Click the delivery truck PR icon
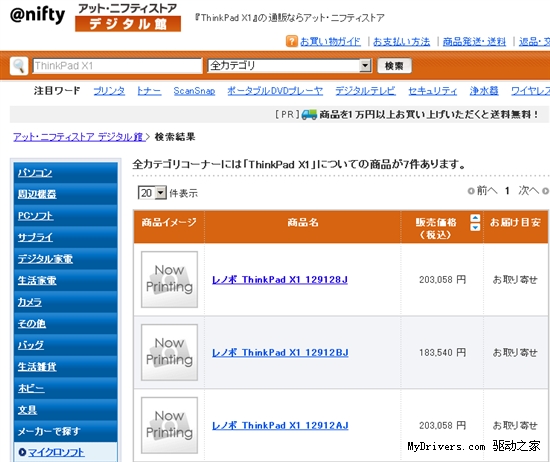 pos(309,115)
